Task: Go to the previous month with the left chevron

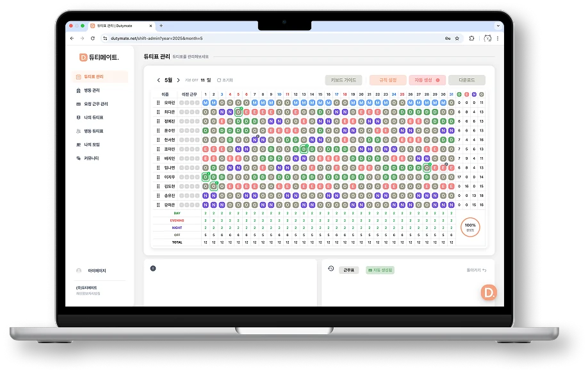Action: point(158,80)
